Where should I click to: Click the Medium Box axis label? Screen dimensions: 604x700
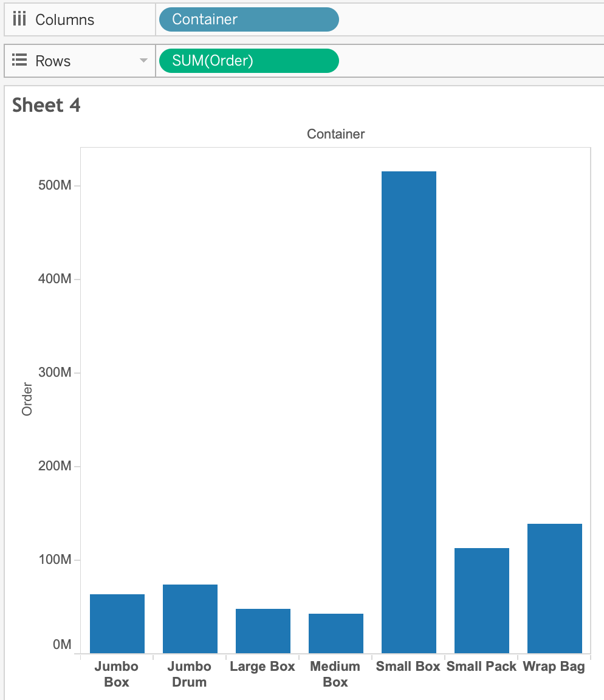[335, 674]
